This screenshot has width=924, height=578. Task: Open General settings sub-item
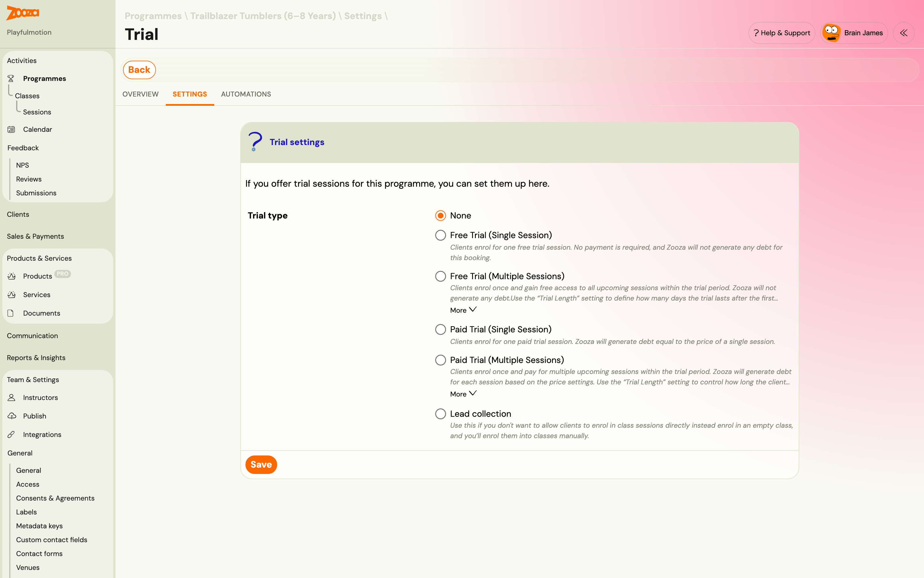(29, 470)
